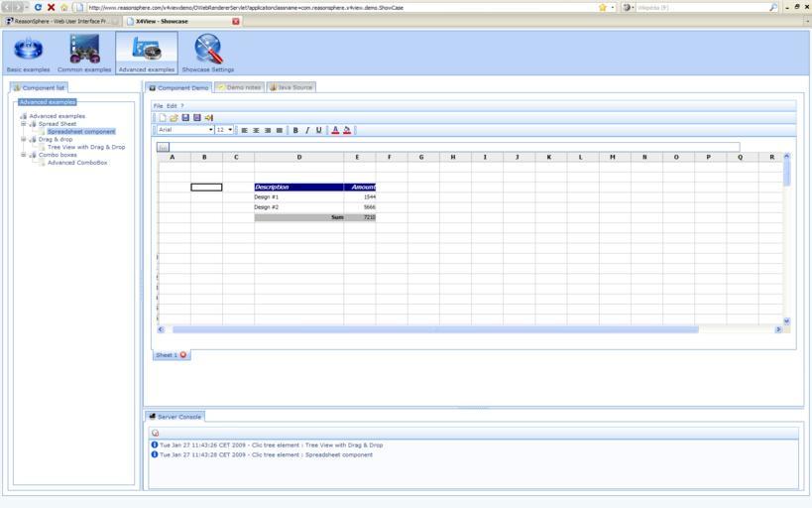Clear the Server Console log icon
Screen dimensions: 812x508
156,433
